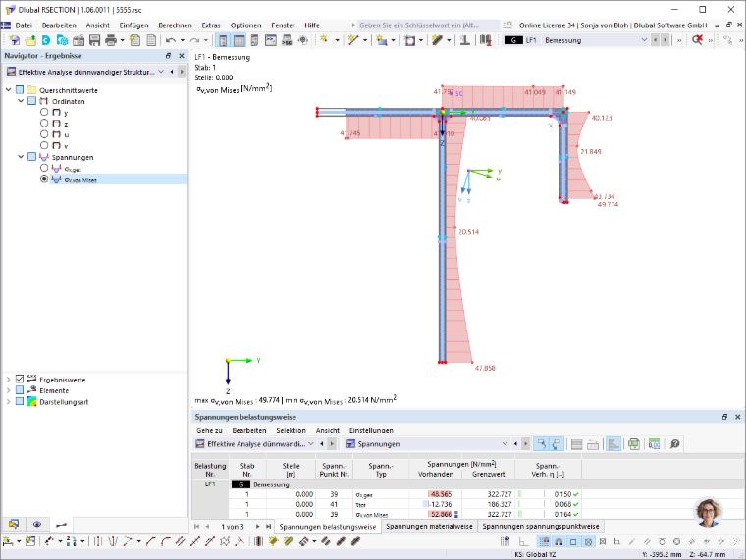Click the next load case arrow button

tap(666, 40)
